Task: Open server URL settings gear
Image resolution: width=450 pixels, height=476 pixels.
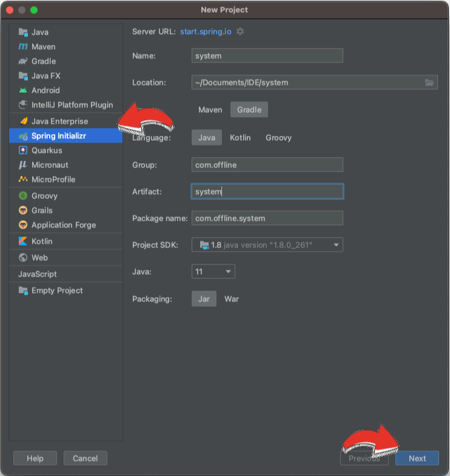Action: [x=240, y=32]
